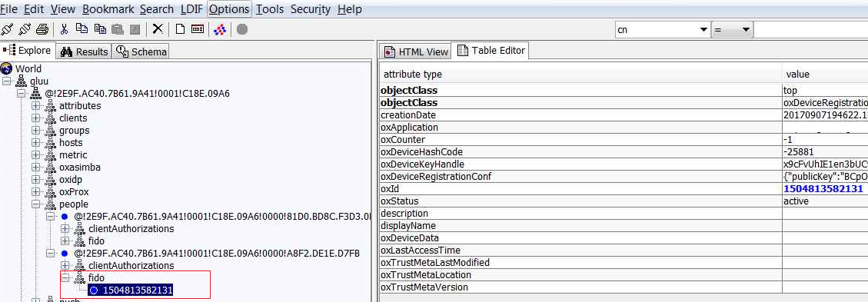Click the Refresh colored dots icon

220,28
